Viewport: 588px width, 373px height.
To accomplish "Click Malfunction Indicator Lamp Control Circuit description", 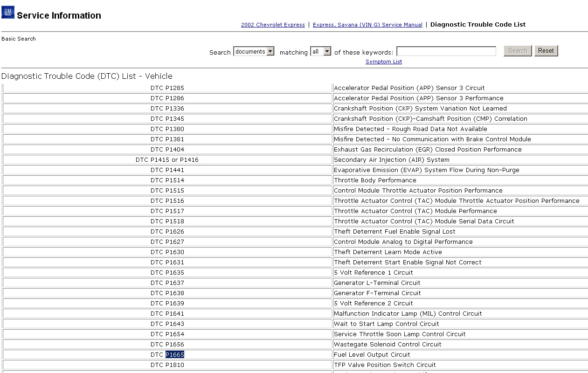I will click(408, 313).
